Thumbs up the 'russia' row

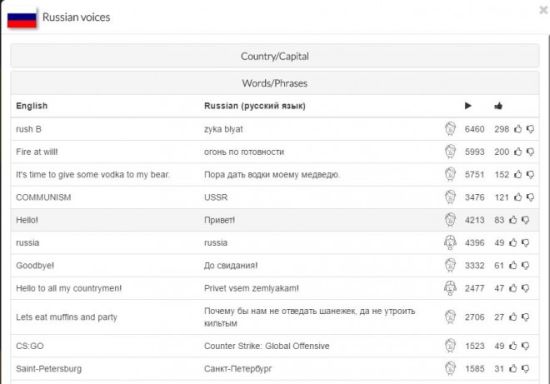point(513,243)
